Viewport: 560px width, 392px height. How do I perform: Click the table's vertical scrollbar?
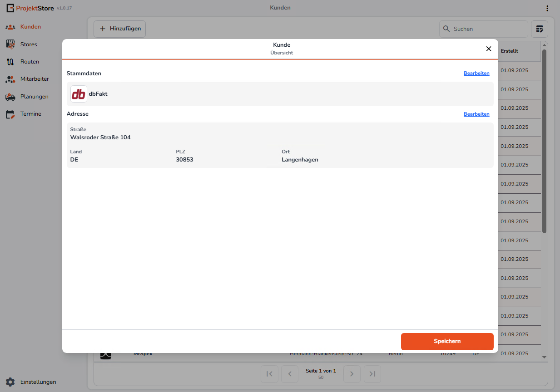(x=544, y=141)
